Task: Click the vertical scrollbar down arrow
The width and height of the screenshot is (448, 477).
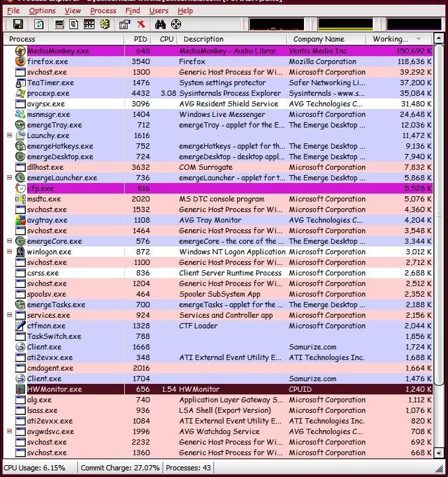Action: tap(440, 453)
